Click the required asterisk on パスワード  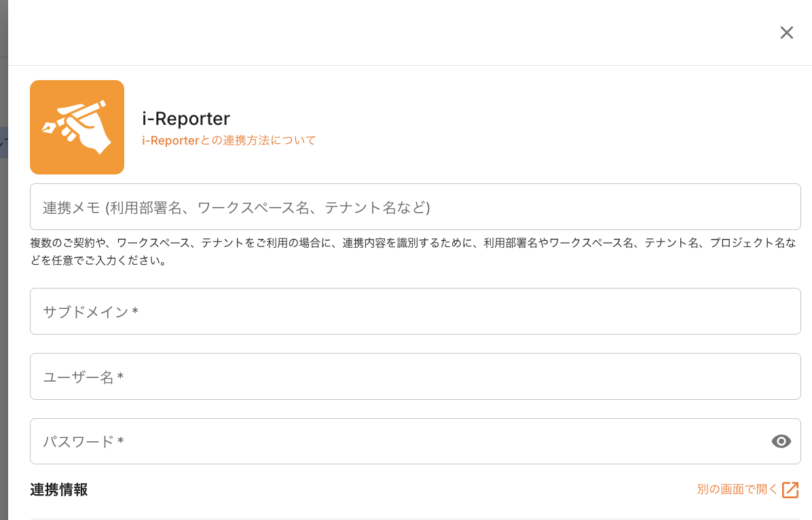[120, 442]
